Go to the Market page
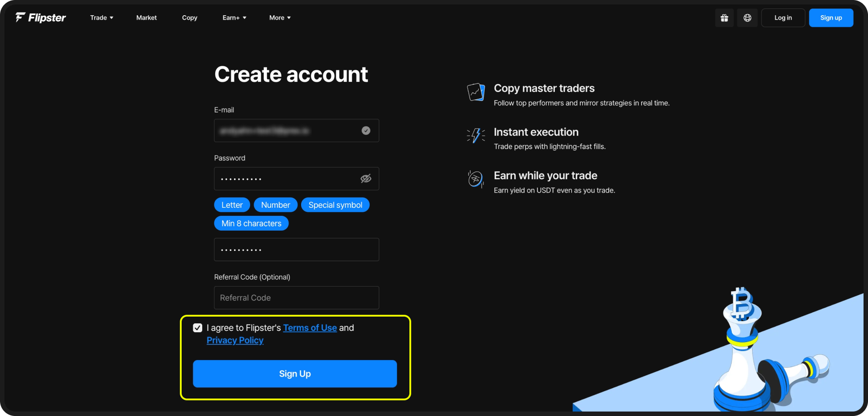 (146, 18)
